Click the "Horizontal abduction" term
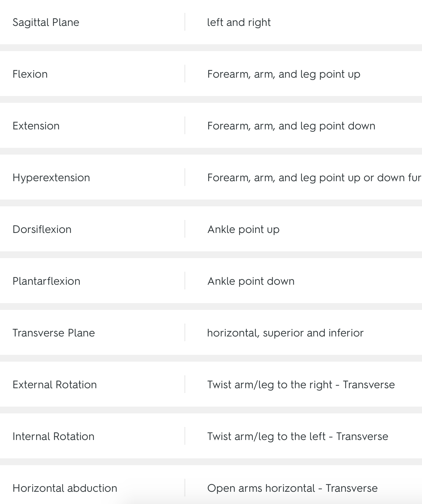Image resolution: width=422 pixels, height=504 pixels. coord(65,488)
